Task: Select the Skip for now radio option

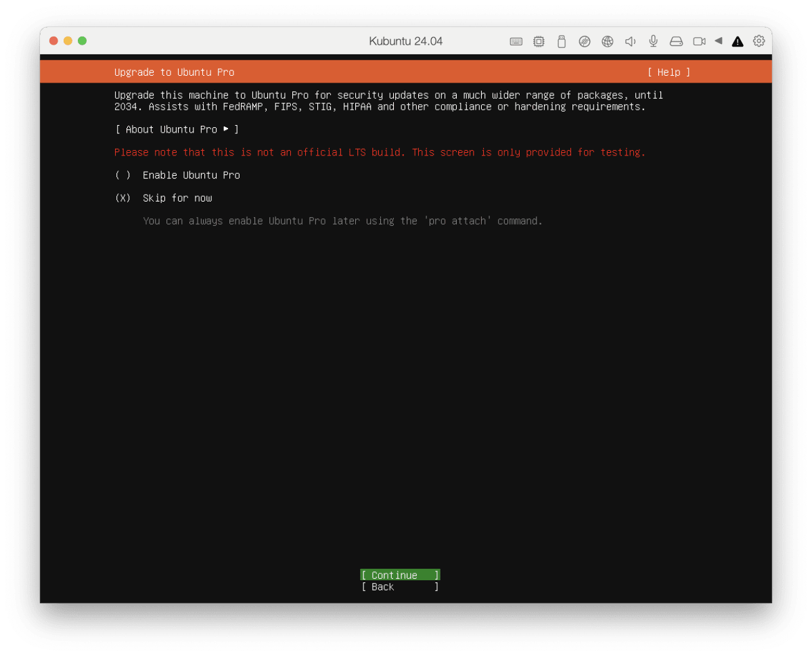Action: pyautogui.click(x=163, y=198)
